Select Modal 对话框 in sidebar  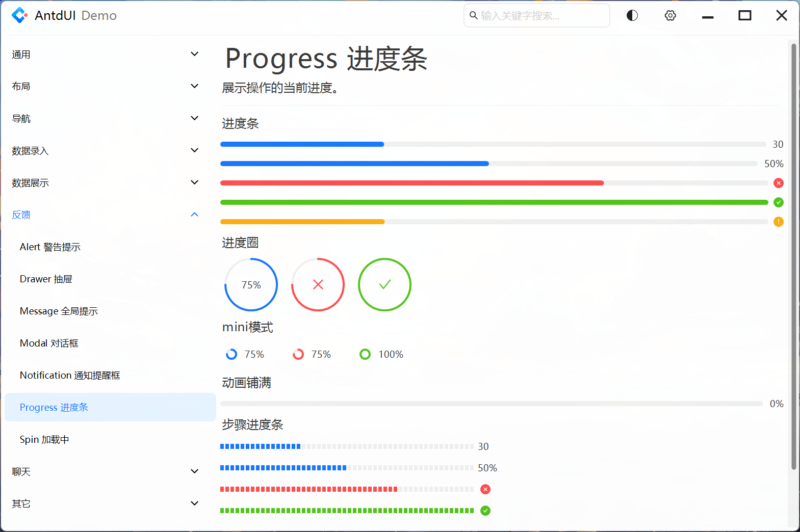[x=49, y=343]
